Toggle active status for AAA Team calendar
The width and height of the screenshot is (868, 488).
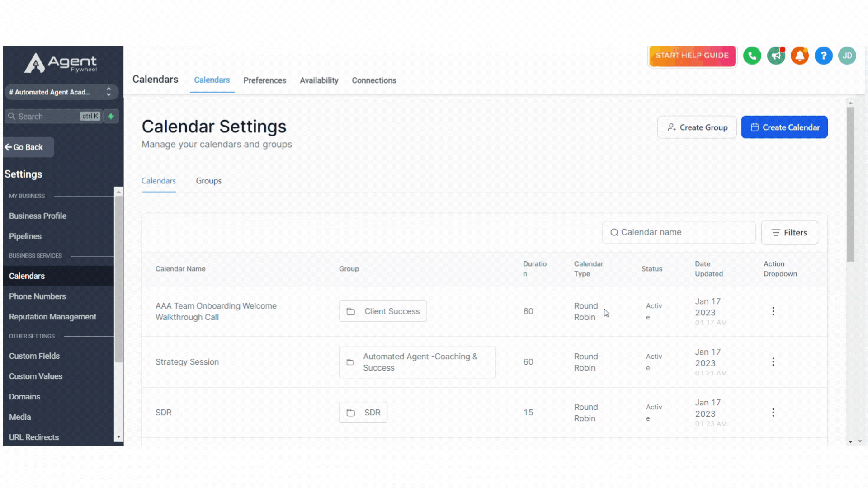773,311
